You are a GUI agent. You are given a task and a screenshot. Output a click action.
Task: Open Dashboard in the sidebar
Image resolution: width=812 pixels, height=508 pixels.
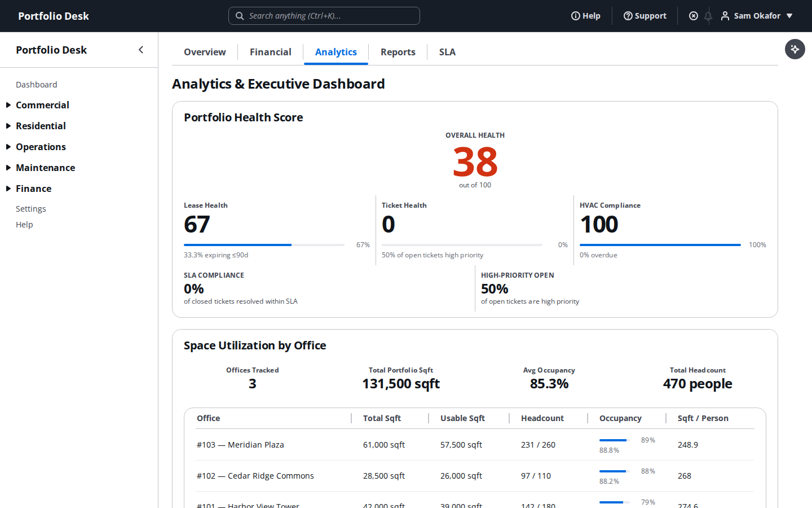click(x=37, y=85)
